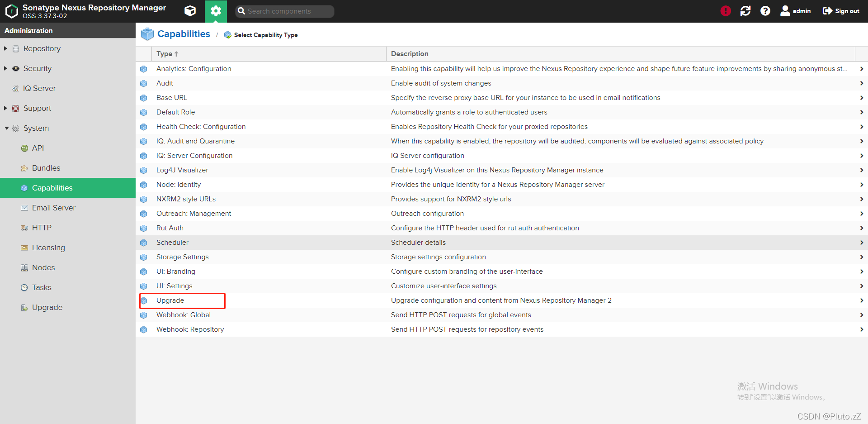
Task: Click the Analytics row right chevron
Action: (862, 69)
